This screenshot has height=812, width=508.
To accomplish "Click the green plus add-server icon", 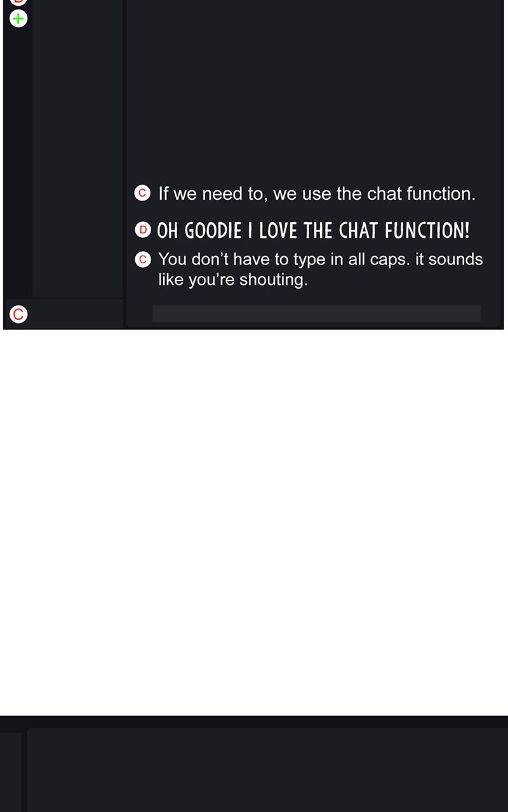I will (18, 18).
